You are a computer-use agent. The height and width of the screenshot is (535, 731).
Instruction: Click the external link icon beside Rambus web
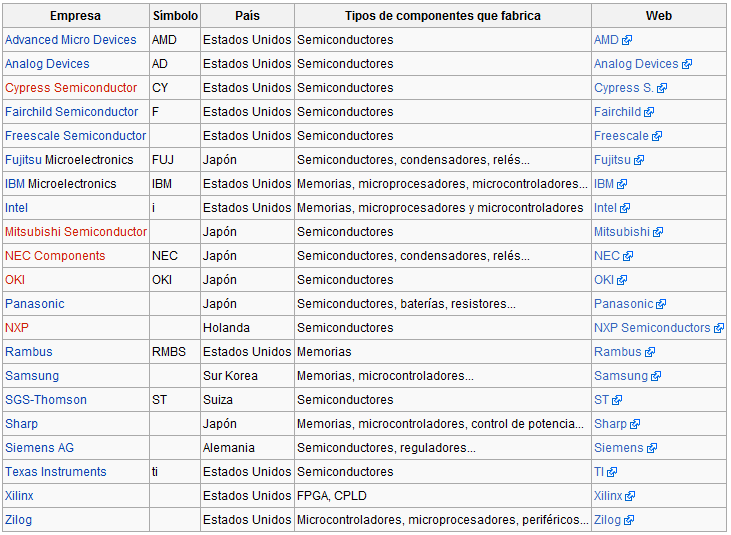[650, 352]
